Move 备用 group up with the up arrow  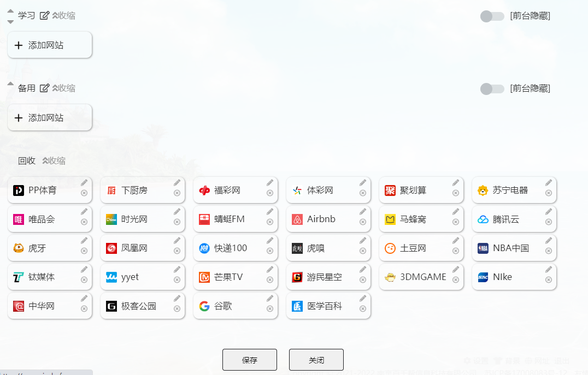[x=10, y=84]
